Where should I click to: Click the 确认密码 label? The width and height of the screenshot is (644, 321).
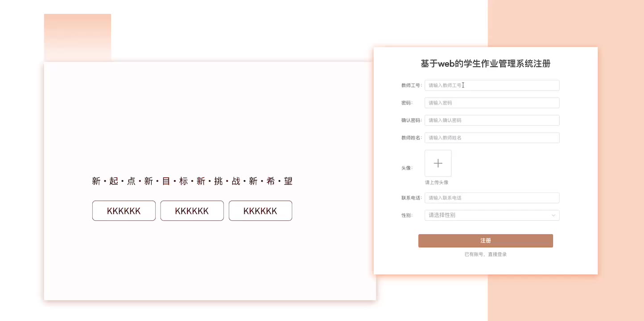click(x=412, y=120)
